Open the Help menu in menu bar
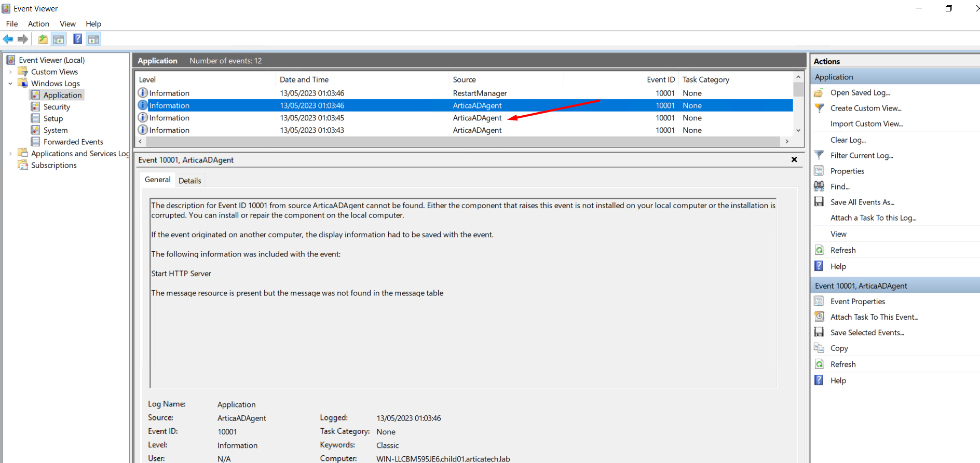This screenshot has height=463, width=980. coord(93,24)
